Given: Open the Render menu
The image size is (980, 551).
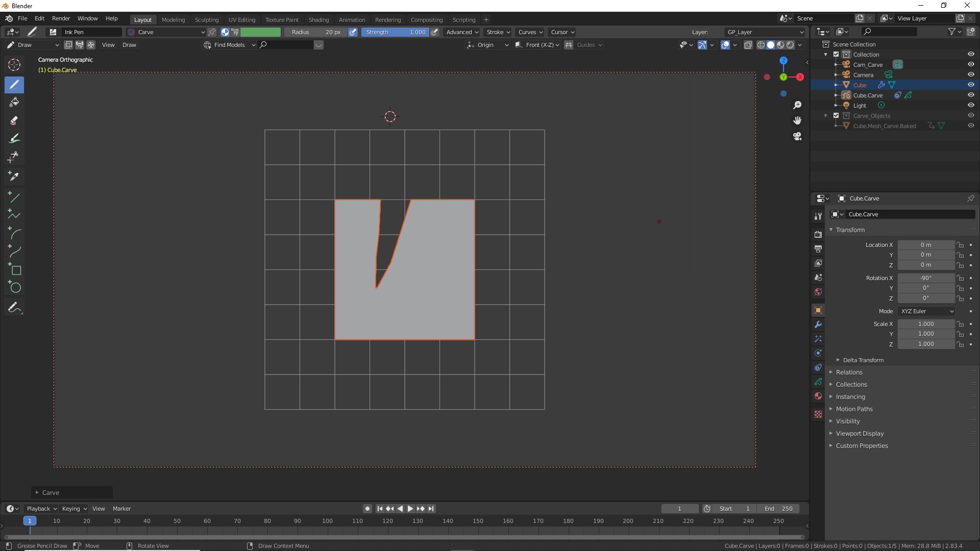Looking at the screenshot, I should (61, 18).
